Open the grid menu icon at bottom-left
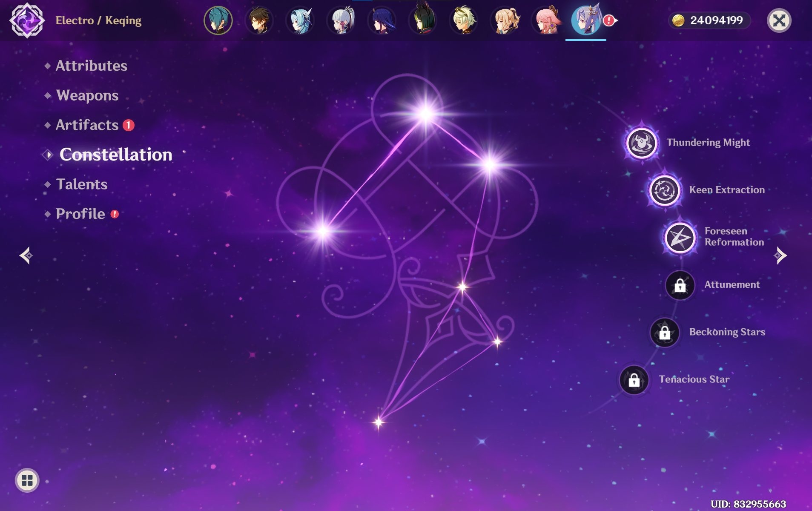Image resolution: width=812 pixels, height=511 pixels. pos(27,480)
